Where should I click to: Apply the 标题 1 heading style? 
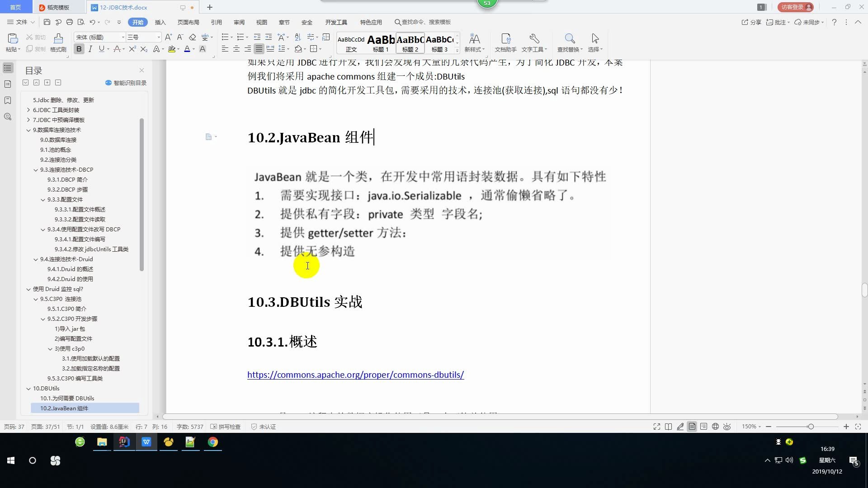381,44
